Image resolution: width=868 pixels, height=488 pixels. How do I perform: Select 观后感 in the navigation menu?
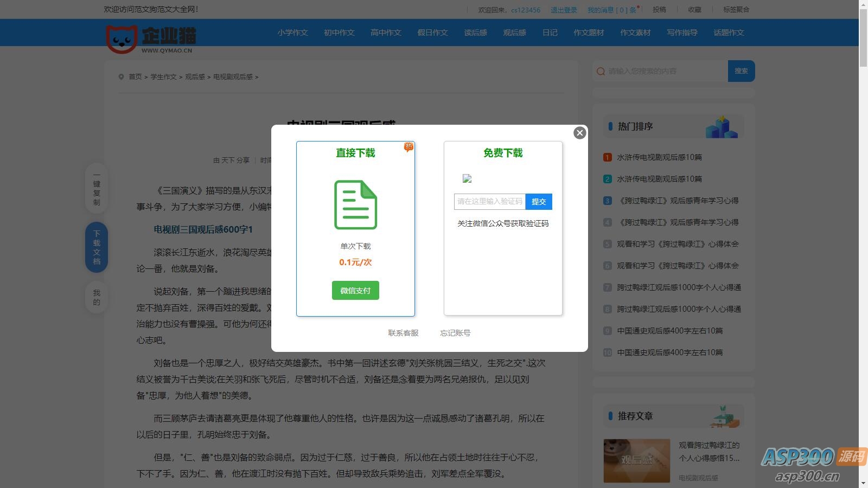(514, 33)
